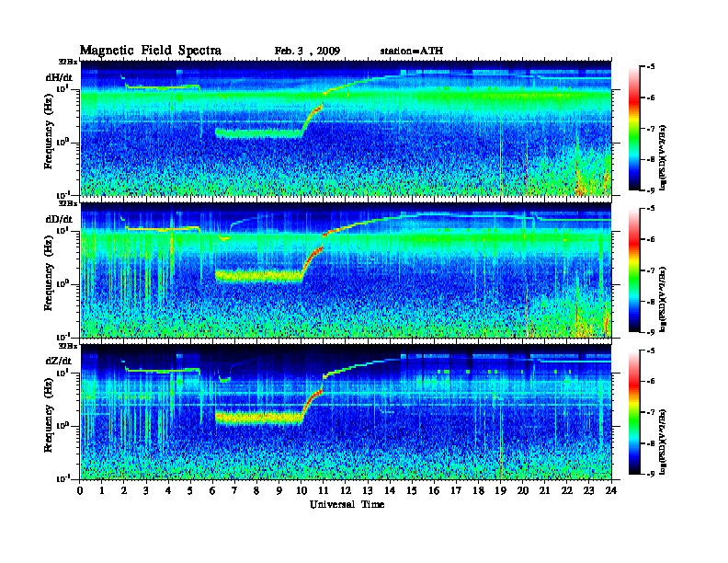Click the dZ/dt panel label
Viewport: 728px width, 563px height.
pyautogui.click(x=59, y=361)
